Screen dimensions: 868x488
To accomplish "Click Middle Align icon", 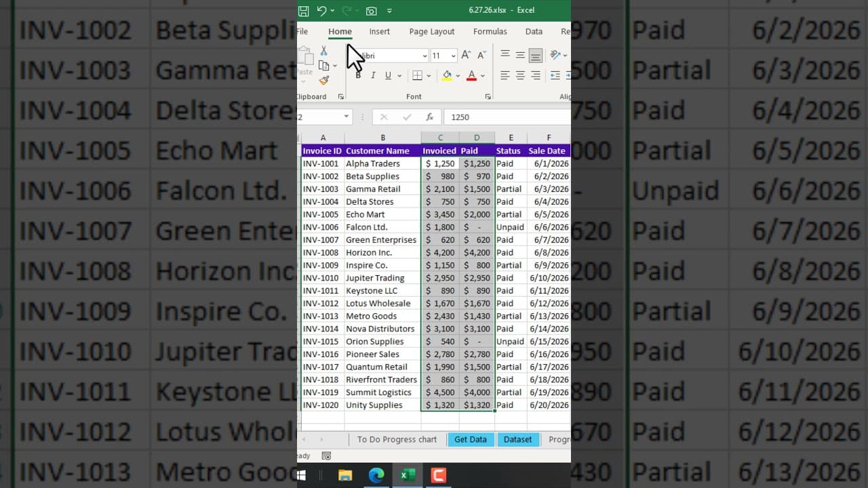I will point(520,55).
